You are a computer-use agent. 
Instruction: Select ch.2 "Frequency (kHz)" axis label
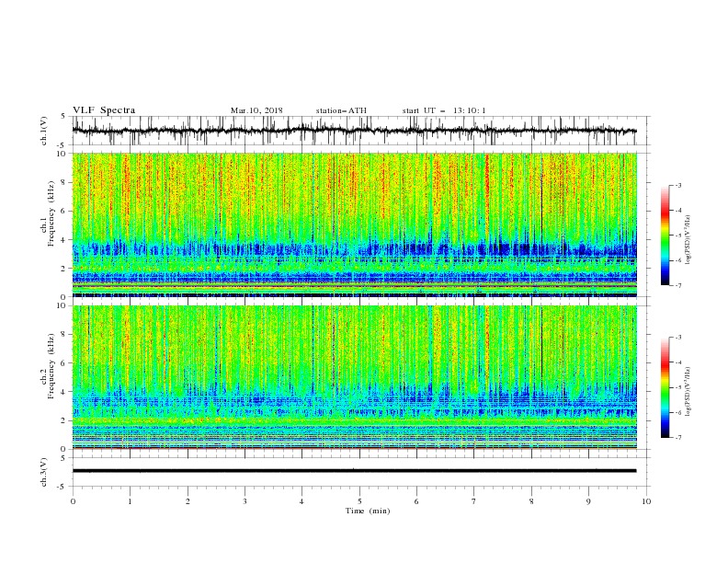pyautogui.click(x=51, y=365)
